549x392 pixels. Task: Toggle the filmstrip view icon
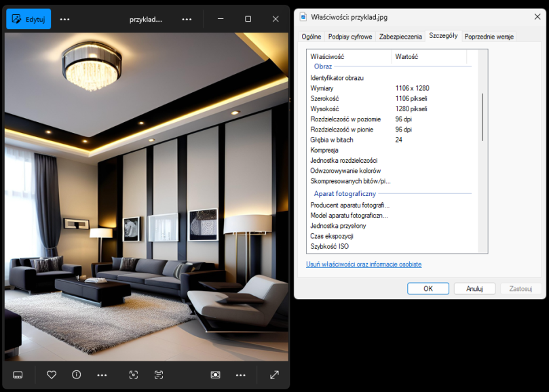point(18,374)
